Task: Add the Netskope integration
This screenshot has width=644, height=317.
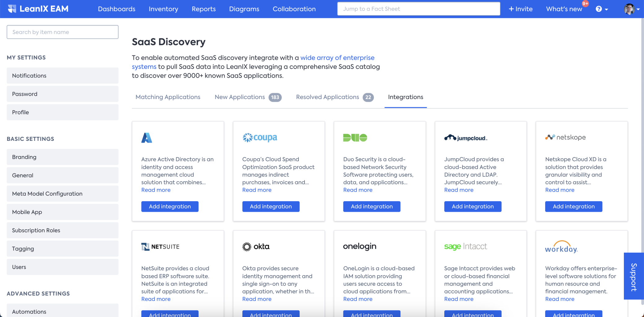Action: (573, 206)
